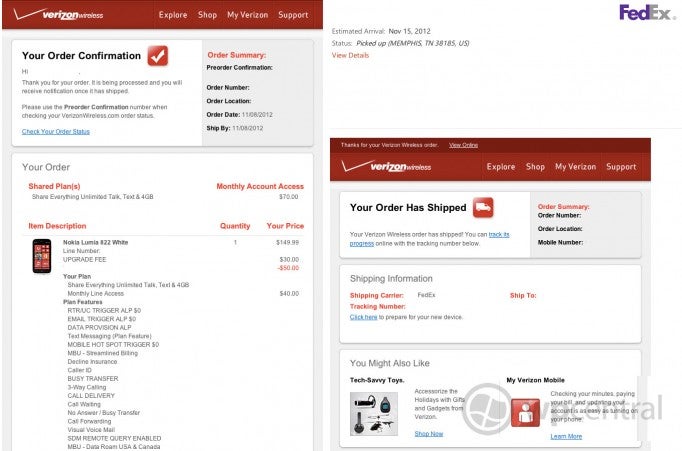
Task: Click the 'Mobile Number:' label
Action: [560, 242]
